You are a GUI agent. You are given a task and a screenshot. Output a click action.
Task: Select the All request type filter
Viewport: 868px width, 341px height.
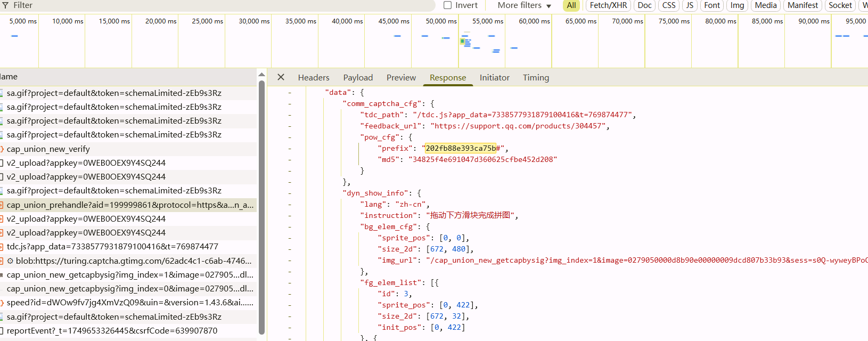[x=571, y=5]
